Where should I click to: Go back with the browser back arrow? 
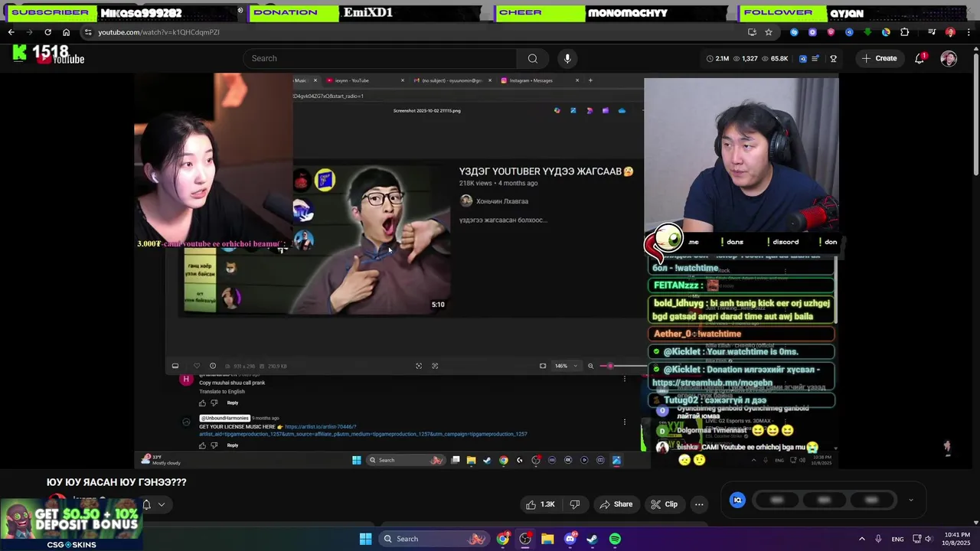(11, 32)
